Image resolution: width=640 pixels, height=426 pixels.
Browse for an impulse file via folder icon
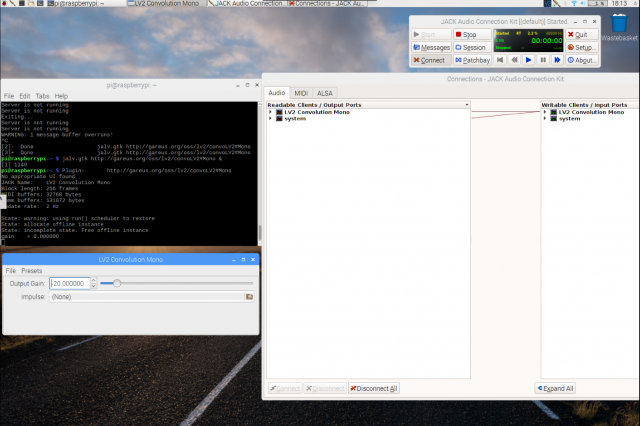pos(249,297)
